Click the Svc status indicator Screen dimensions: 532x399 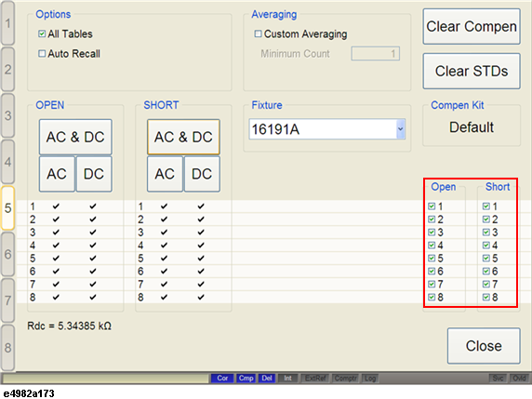[498, 378]
